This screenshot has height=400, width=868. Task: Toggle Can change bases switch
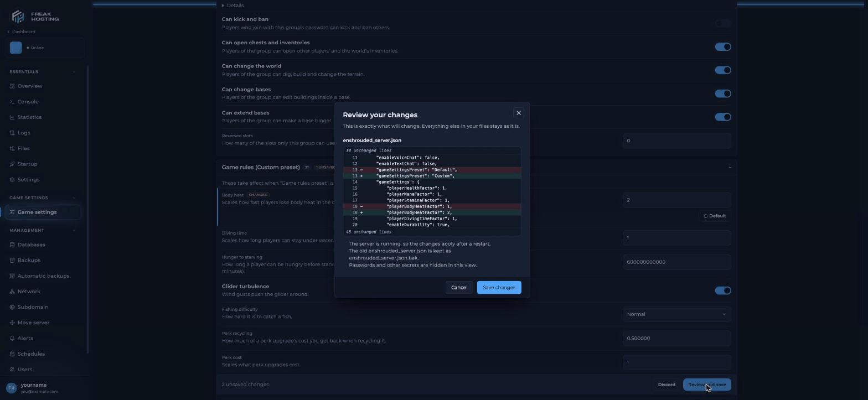[x=723, y=93]
